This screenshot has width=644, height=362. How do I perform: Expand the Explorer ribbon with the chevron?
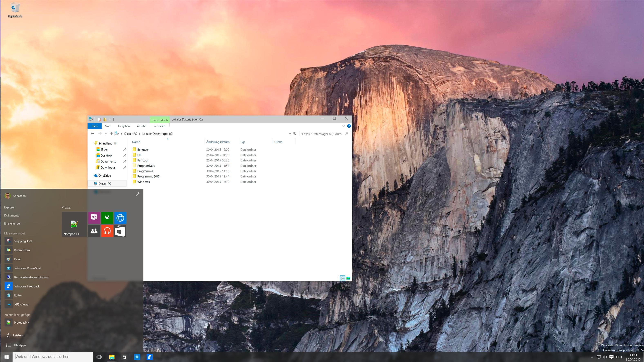click(343, 126)
